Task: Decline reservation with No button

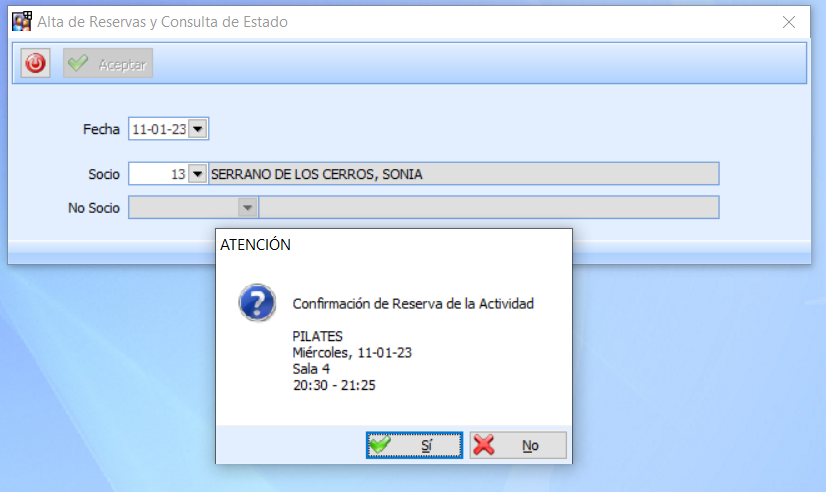Action: pyautogui.click(x=518, y=445)
